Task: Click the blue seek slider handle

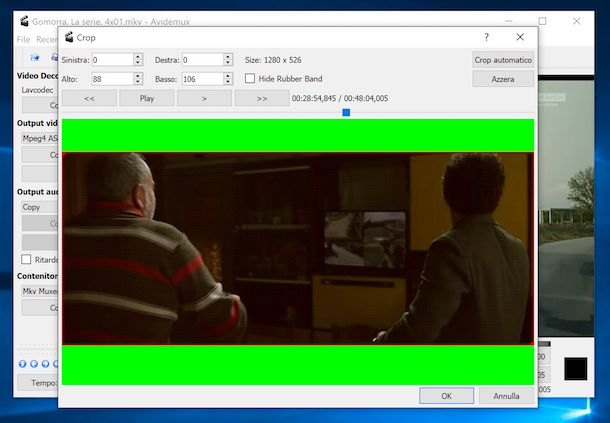Action: (346, 112)
